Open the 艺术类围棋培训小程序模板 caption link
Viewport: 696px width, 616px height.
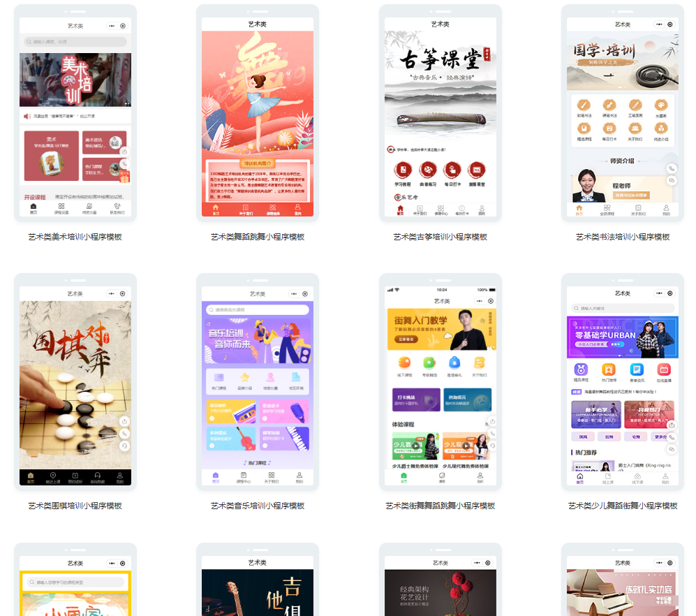click(75, 506)
